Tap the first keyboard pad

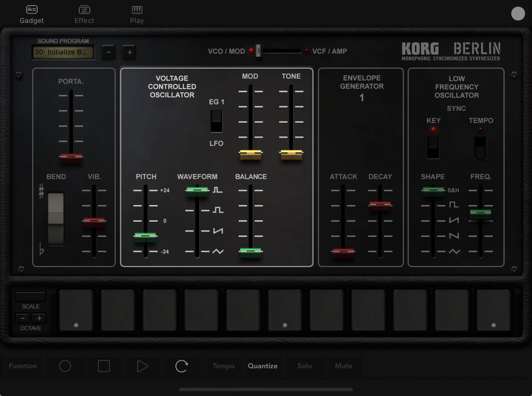76,310
